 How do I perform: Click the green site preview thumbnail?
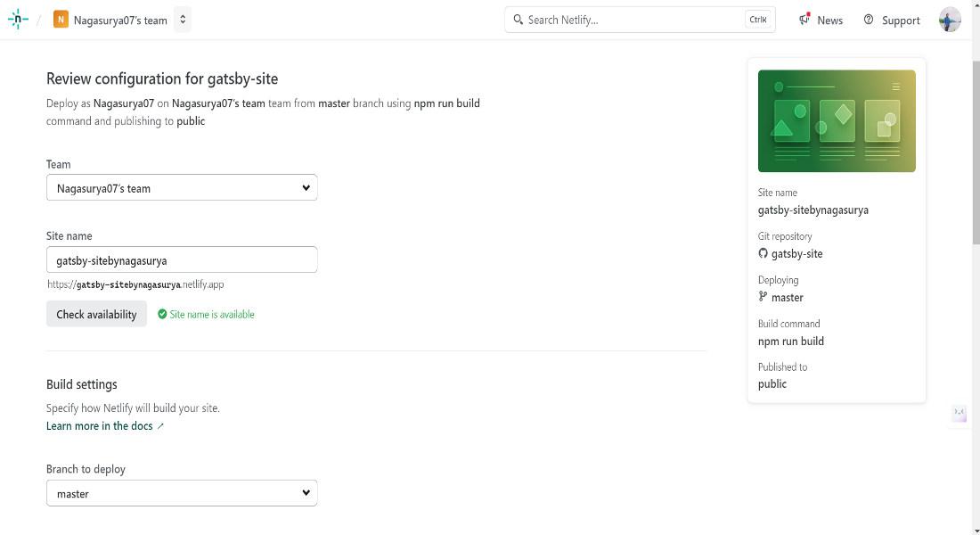pos(836,120)
